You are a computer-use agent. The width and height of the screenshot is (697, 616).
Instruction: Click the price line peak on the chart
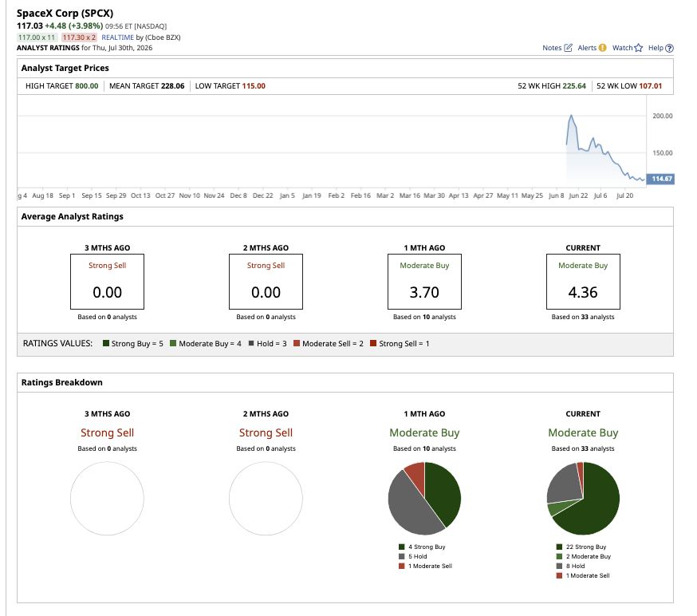pos(571,116)
